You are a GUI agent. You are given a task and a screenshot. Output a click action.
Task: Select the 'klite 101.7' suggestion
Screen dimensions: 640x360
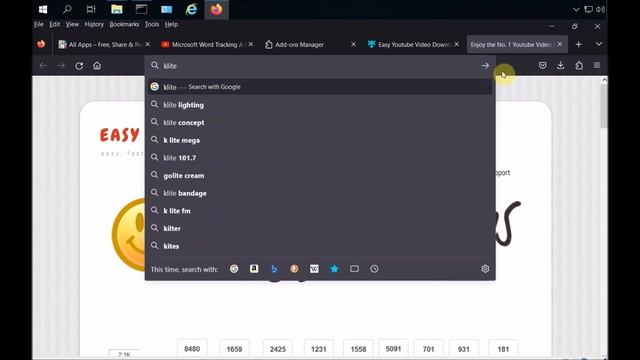pos(320,158)
